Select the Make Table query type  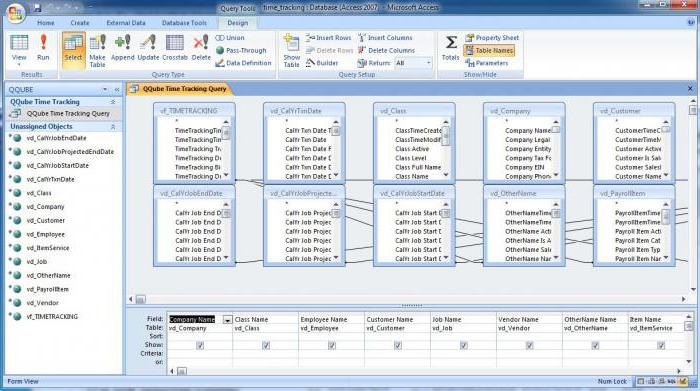97,50
